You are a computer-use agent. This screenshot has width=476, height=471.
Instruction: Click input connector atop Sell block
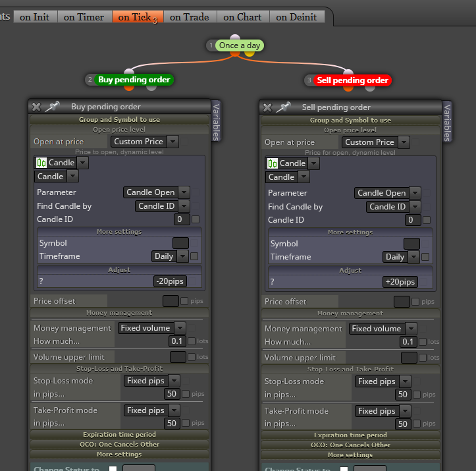coord(348,72)
